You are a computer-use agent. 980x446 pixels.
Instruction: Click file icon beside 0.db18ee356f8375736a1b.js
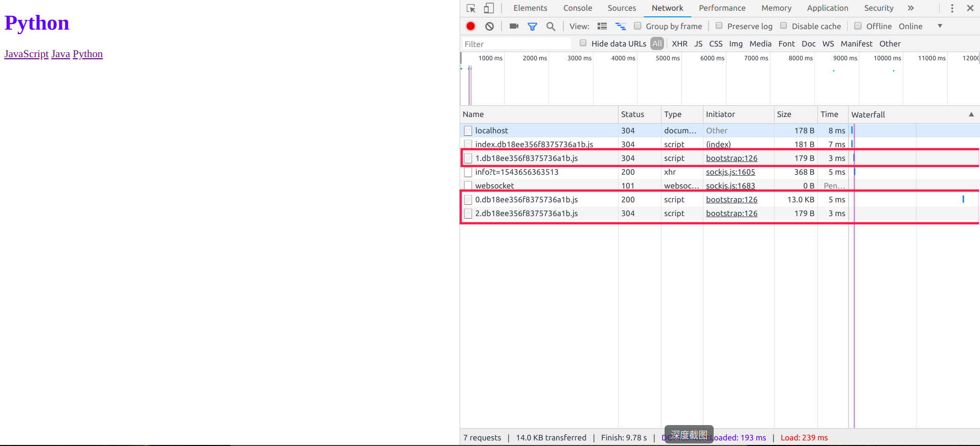(468, 200)
